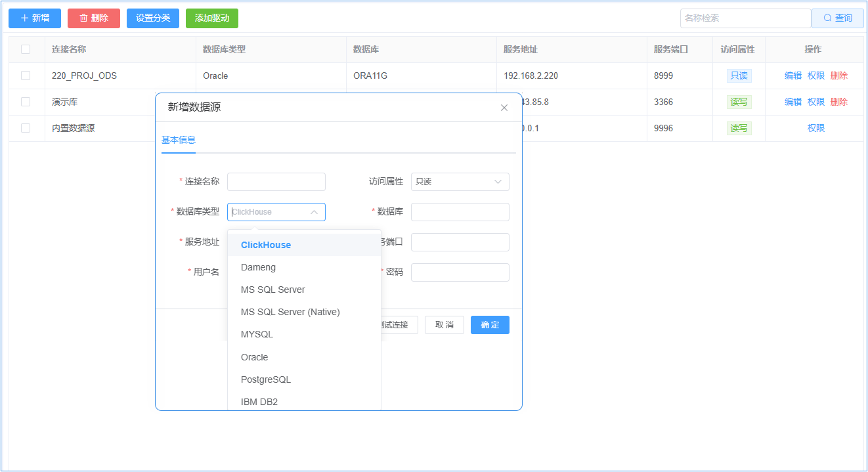868x472 pixels.
Task: Click the red 删除 toolbar button
Action: (94, 18)
